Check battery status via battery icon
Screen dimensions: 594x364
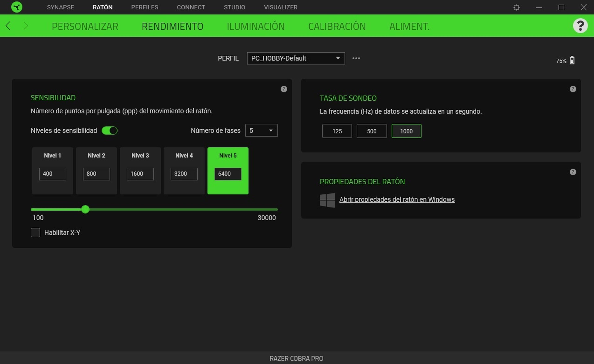(572, 60)
